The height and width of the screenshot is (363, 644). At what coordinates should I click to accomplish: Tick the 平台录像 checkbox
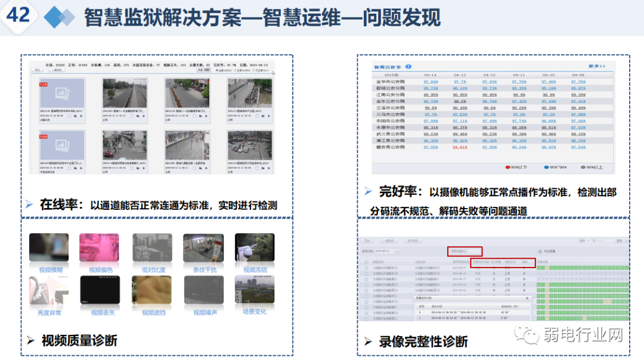pyautogui.click(x=540, y=252)
